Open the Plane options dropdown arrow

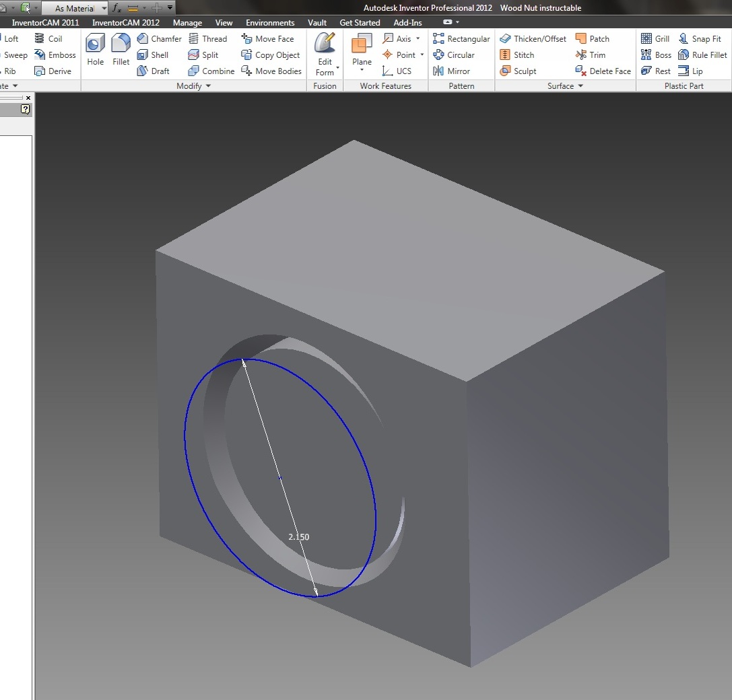[362, 70]
